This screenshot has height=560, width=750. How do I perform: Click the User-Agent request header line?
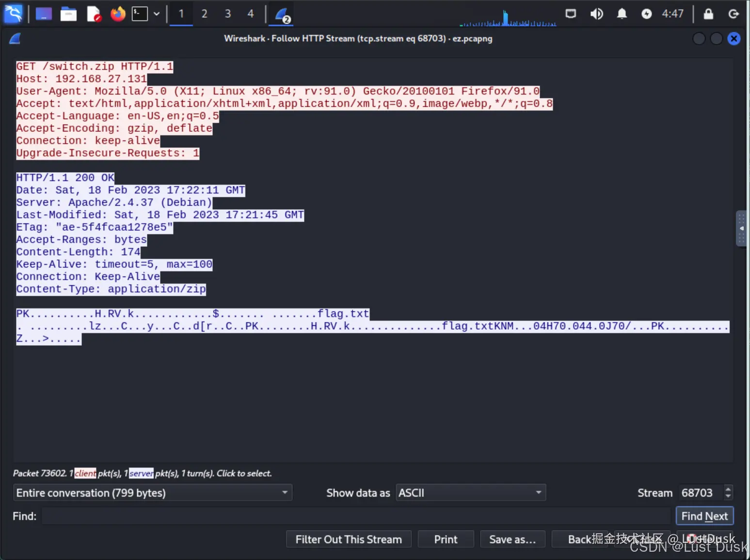click(278, 91)
